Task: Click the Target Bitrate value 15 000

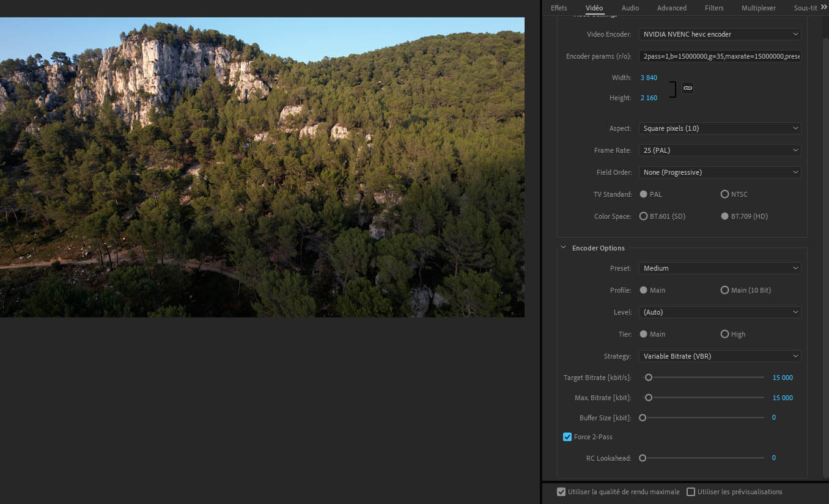Action: (783, 378)
